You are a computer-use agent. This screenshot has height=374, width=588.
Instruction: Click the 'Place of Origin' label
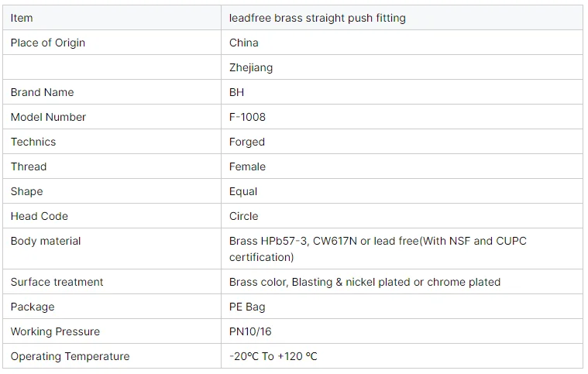pos(48,43)
